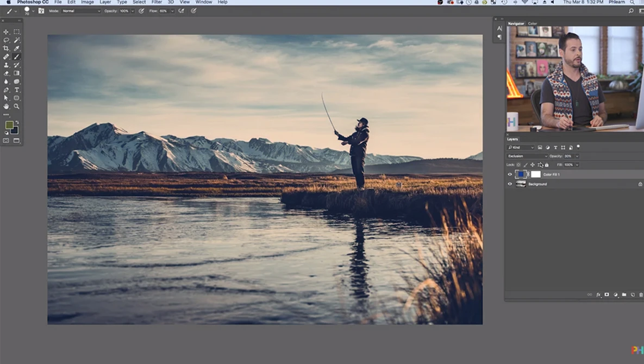Viewport: 644px width, 364px height.
Task: Select the Type tool
Action: click(x=16, y=90)
